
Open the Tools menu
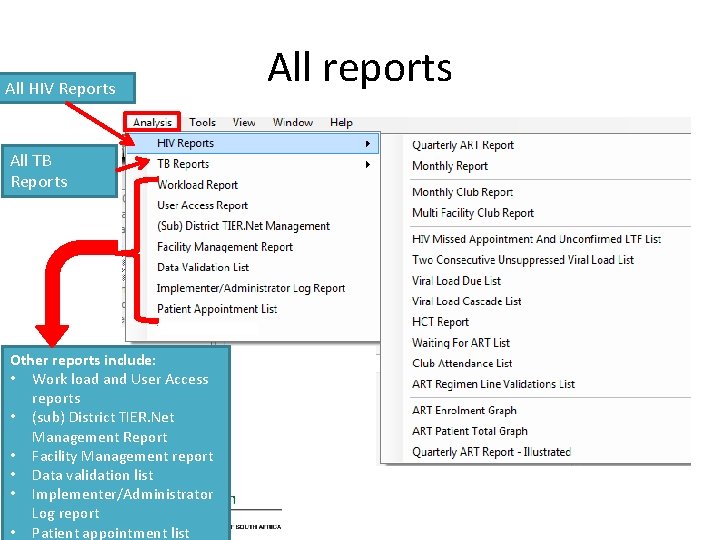coord(202,122)
